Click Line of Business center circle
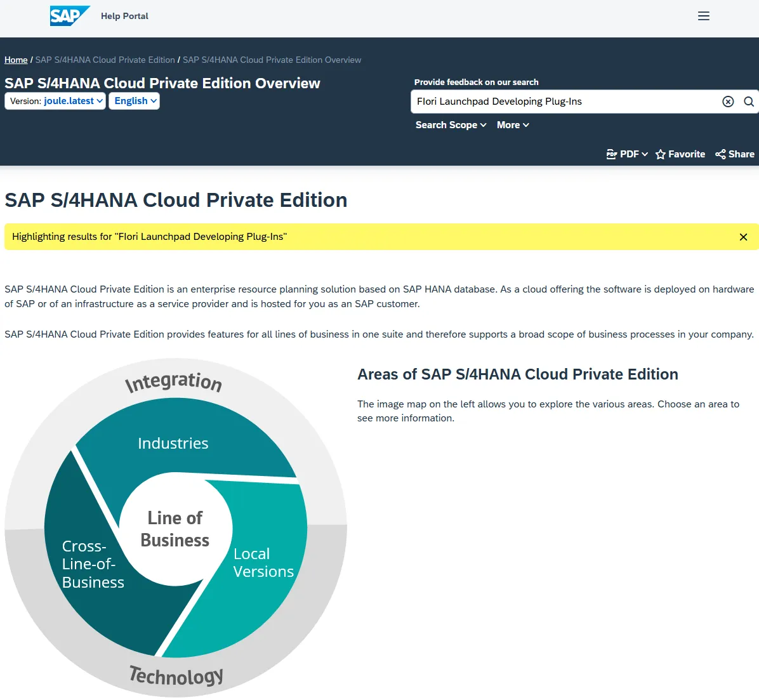Viewport: 759px width, 700px height. 175,529
